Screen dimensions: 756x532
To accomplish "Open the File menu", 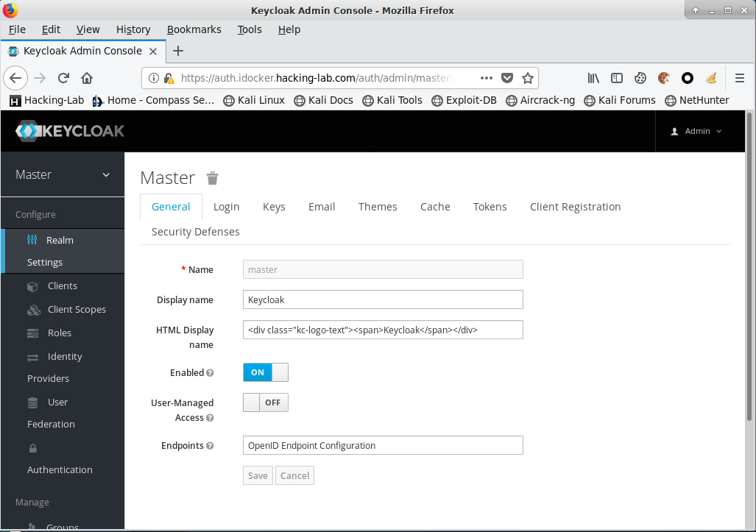I will coord(17,29).
